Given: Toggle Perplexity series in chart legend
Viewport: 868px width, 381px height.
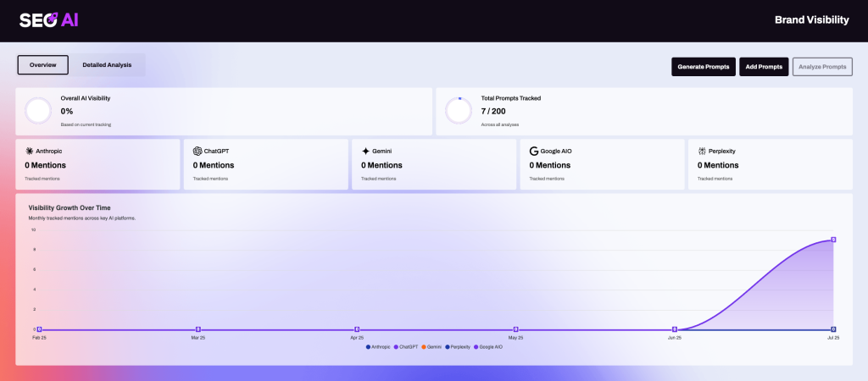Looking at the screenshot, I should coord(457,347).
